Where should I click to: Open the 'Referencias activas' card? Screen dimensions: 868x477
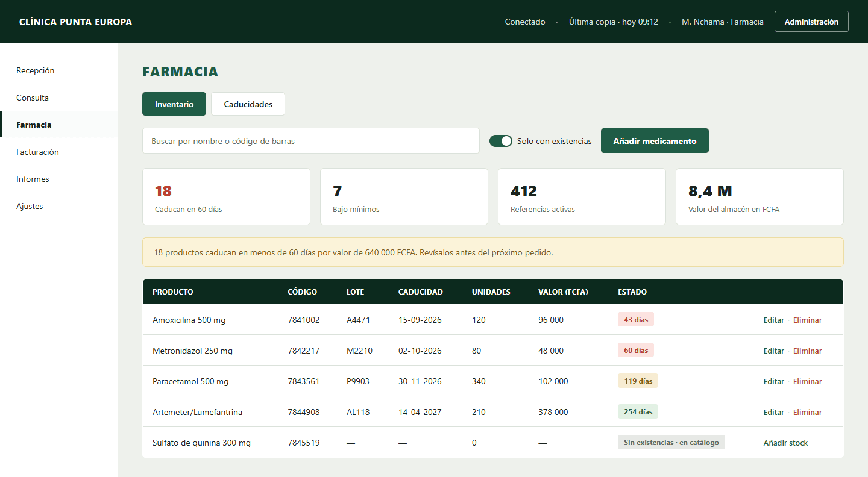(582, 196)
